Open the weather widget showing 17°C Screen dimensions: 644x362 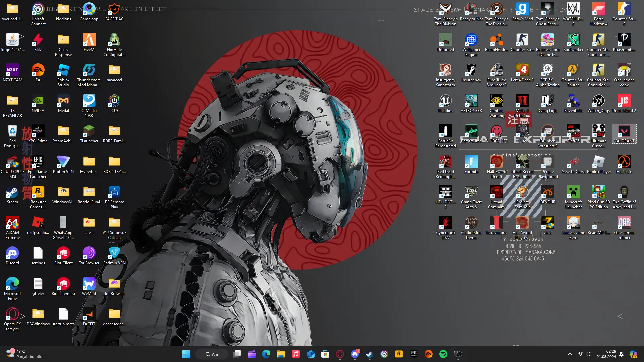[x=25, y=354]
